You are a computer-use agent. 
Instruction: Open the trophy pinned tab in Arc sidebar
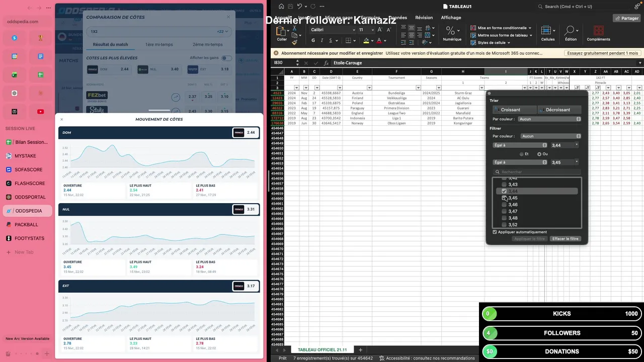[x=41, y=38]
